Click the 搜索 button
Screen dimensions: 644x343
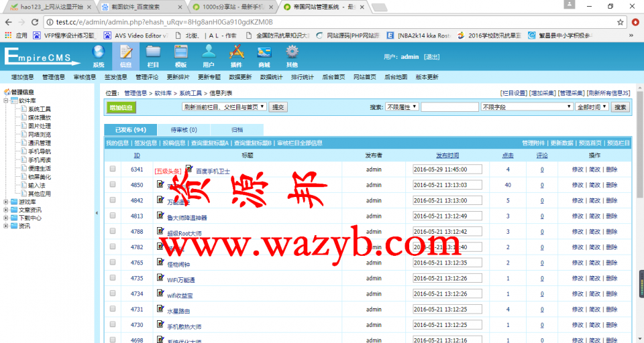[620, 107]
